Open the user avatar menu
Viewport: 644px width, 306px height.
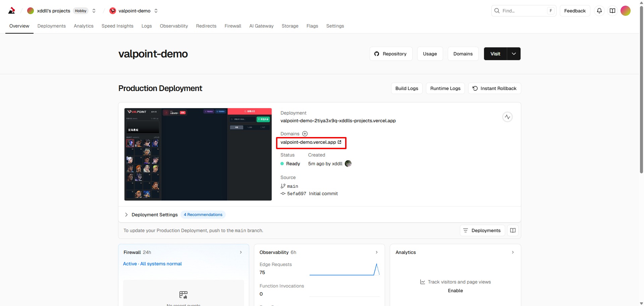pos(626,11)
